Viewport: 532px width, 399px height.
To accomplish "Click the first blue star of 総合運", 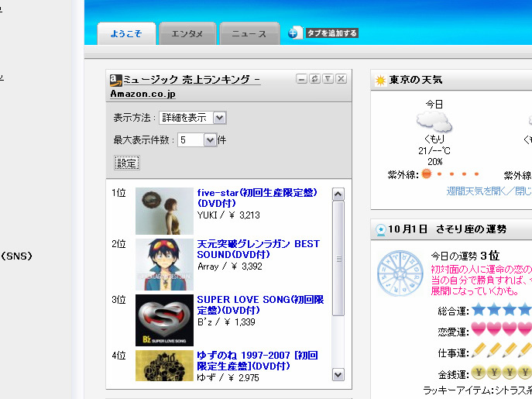I will (x=479, y=309).
